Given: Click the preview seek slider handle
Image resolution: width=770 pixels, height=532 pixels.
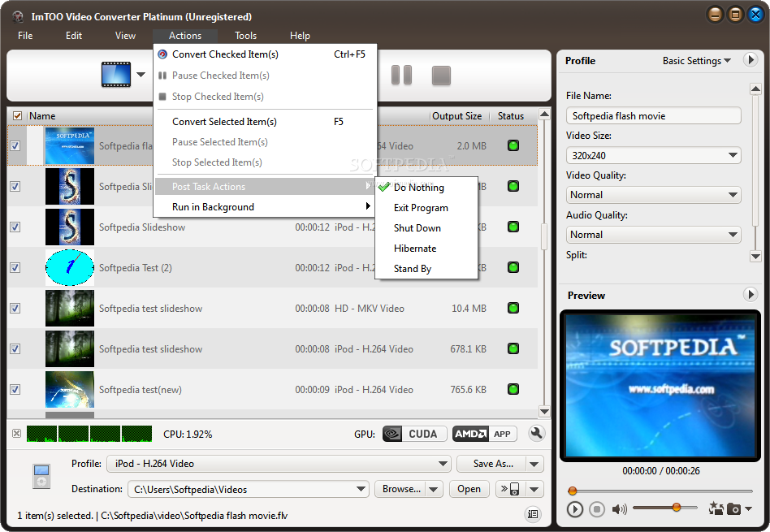Looking at the screenshot, I should pos(572,491).
